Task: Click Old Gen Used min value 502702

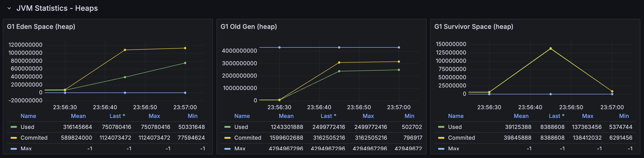Action: 412,127
